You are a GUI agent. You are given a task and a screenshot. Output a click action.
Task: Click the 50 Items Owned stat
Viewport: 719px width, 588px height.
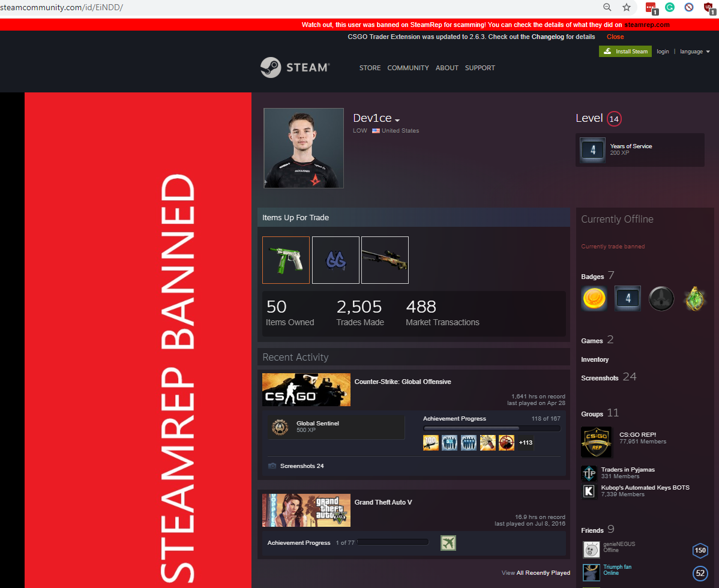(x=290, y=313)
